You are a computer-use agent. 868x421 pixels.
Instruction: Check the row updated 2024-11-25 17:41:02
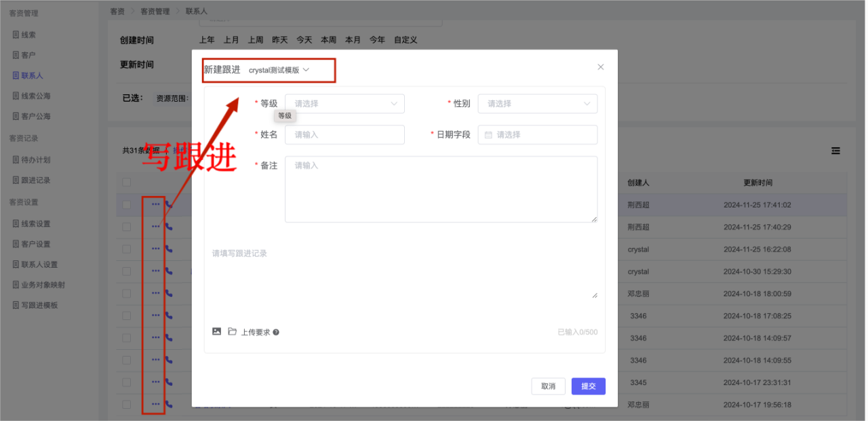[x=126, y=205]
